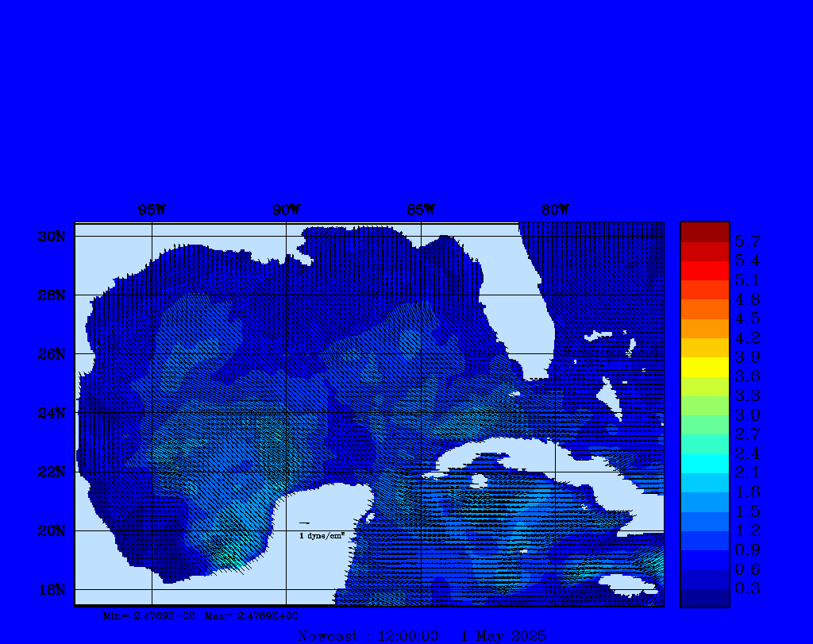813x644 pixels.
Task: Click the 80W longitude label
Action: click(x=555, y=210)
